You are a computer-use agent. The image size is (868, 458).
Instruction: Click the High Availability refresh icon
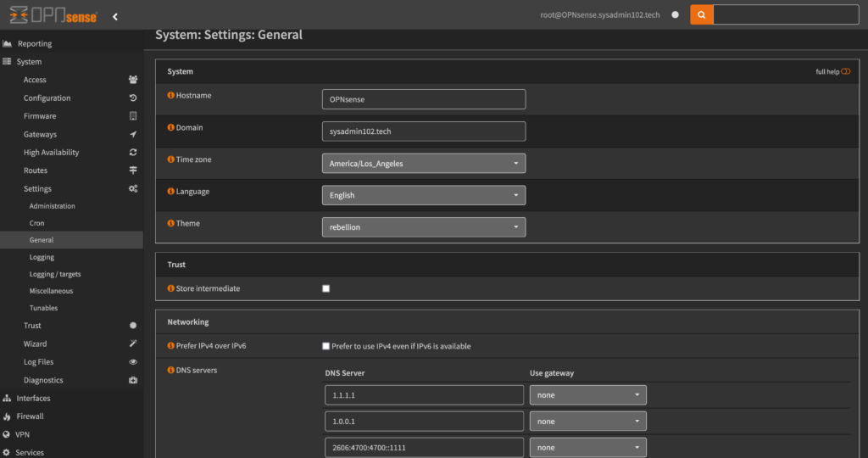tap(133, 153)
